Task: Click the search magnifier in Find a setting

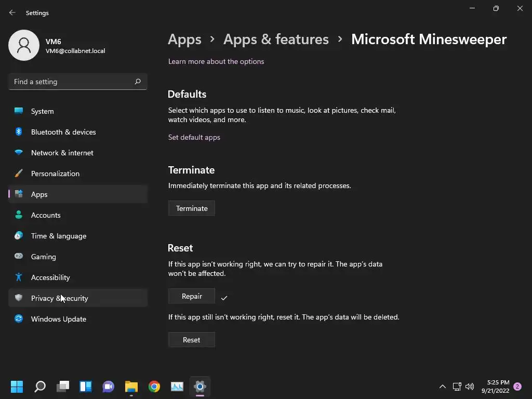Action: [138, 82]
